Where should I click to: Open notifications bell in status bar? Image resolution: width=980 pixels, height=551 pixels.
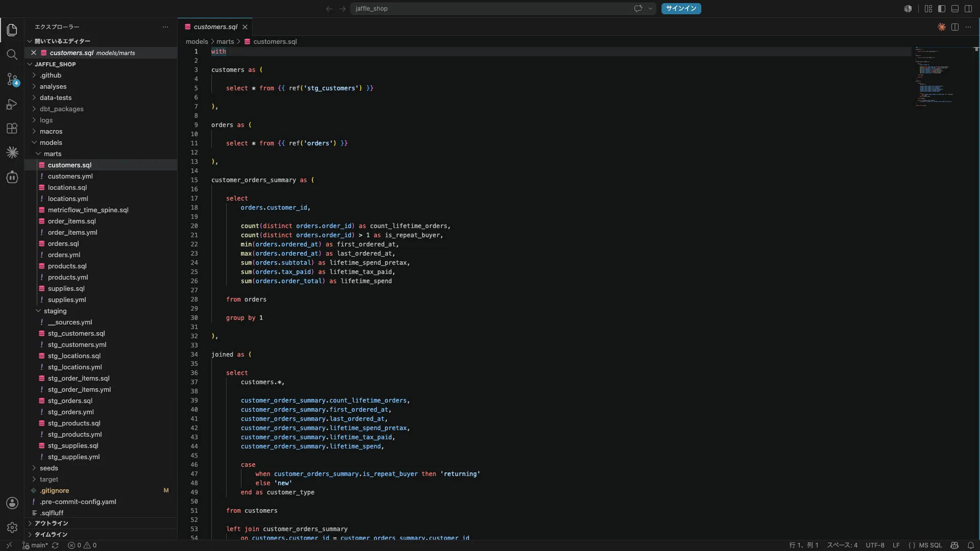tap(971, 545)
